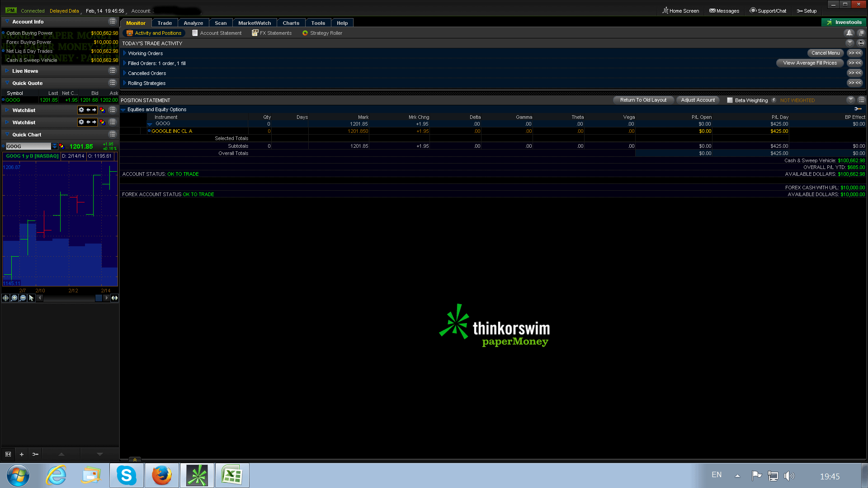Open the Strategy Roller sub-tab
The image size is (868, 488).
click(322, 33)
